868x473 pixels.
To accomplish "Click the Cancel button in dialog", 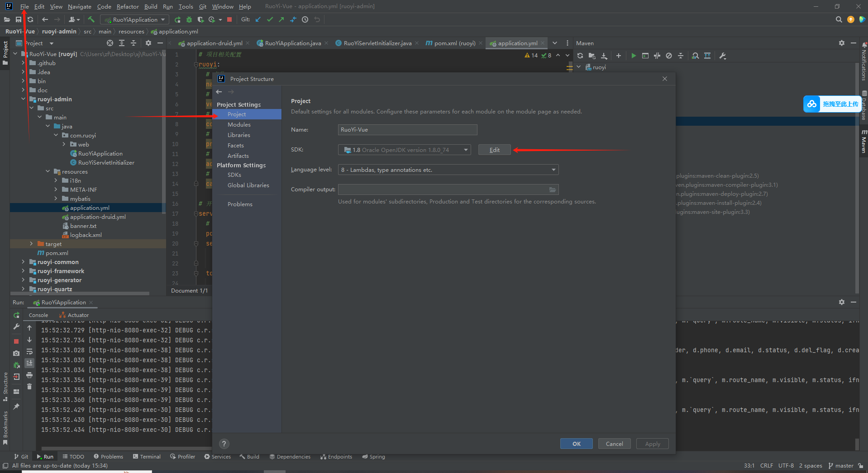I will click(x=615, y=444).
